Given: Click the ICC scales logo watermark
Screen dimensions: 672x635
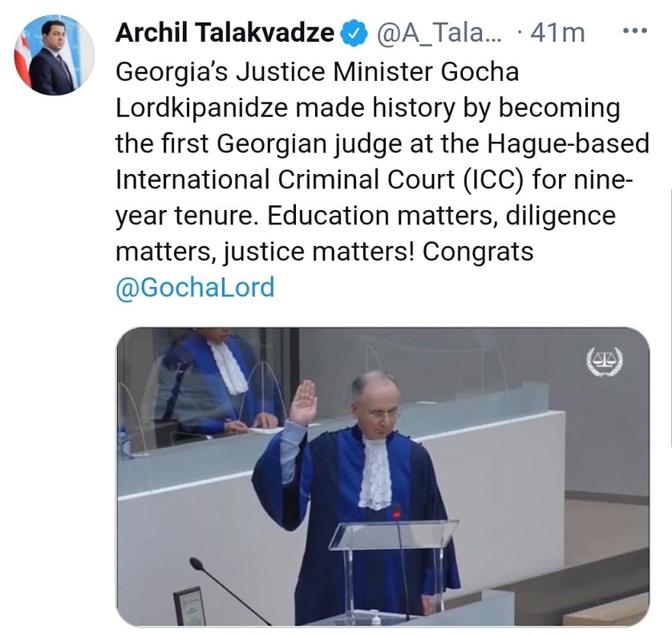Looking at the screenshot, I should [x=605, y=362].
